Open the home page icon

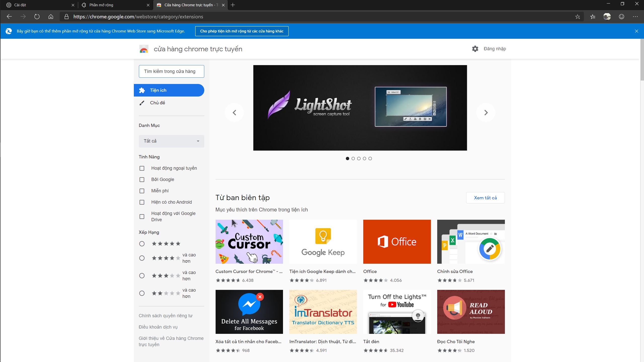(x=51, y=17)
